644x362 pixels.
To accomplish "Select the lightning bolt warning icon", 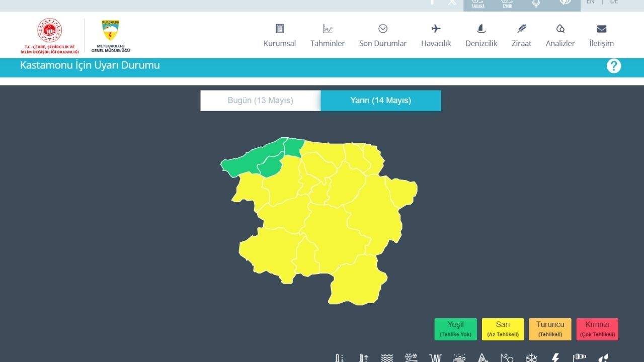I will [555, 358].
